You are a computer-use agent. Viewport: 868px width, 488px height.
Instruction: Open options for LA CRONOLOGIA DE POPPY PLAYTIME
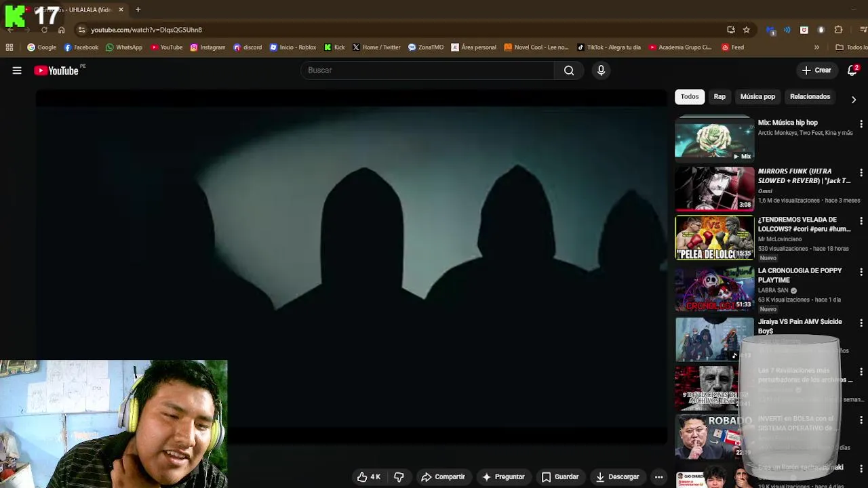[861, 272]
